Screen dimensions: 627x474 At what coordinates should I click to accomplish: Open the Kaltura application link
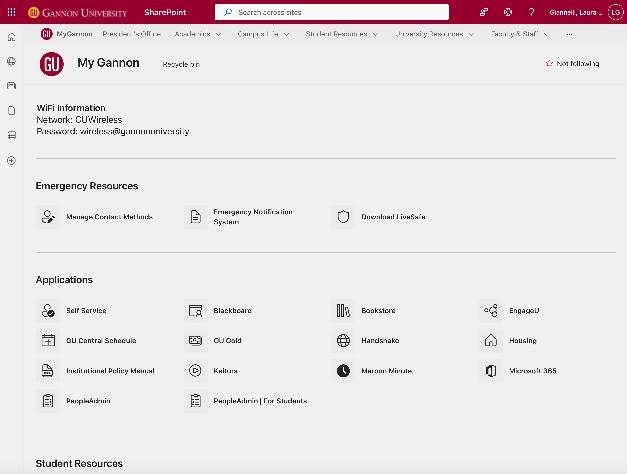(226, 371)
